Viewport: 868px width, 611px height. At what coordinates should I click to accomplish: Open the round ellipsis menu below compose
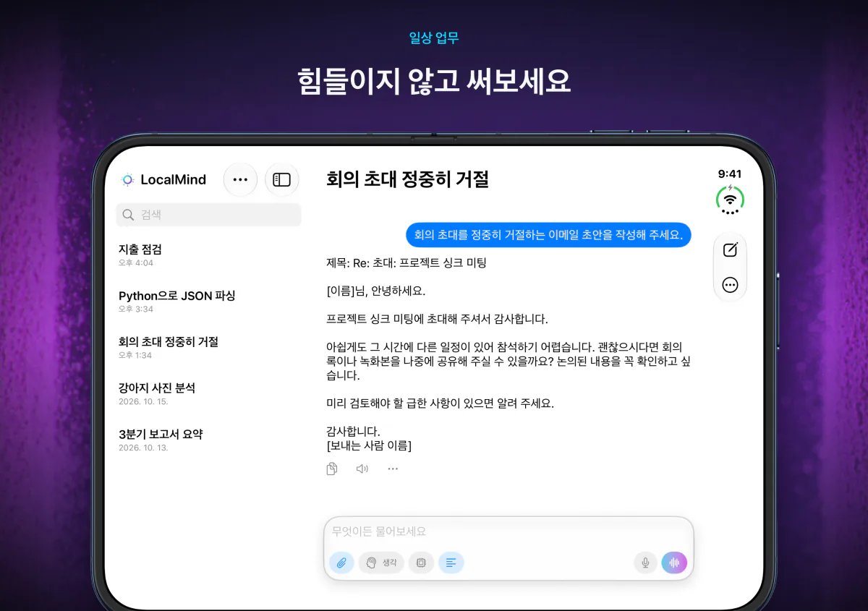tap(731, 285)
